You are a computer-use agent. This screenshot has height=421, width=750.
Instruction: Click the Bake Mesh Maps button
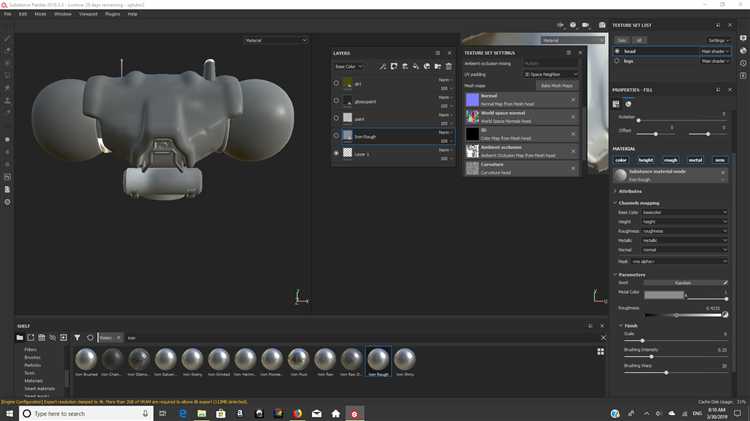556,86
